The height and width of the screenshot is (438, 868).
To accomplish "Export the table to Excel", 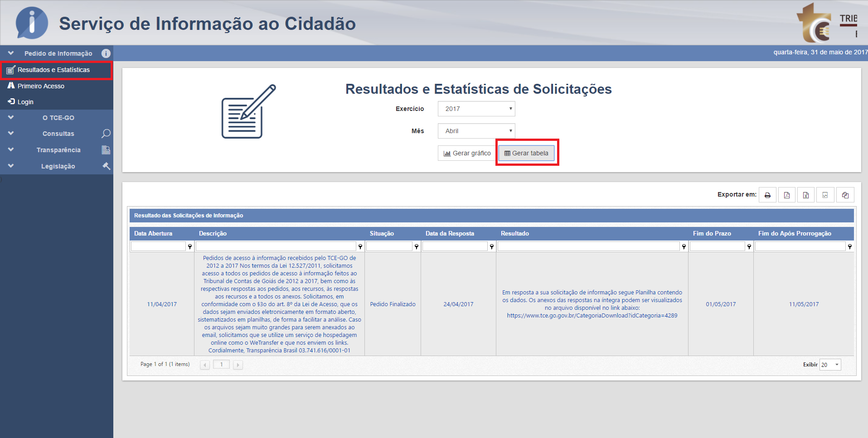I will pos(806,195).
